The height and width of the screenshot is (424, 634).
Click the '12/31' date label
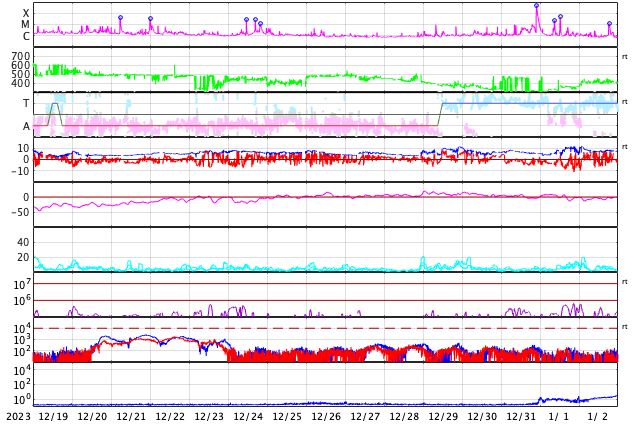point(521,417)
